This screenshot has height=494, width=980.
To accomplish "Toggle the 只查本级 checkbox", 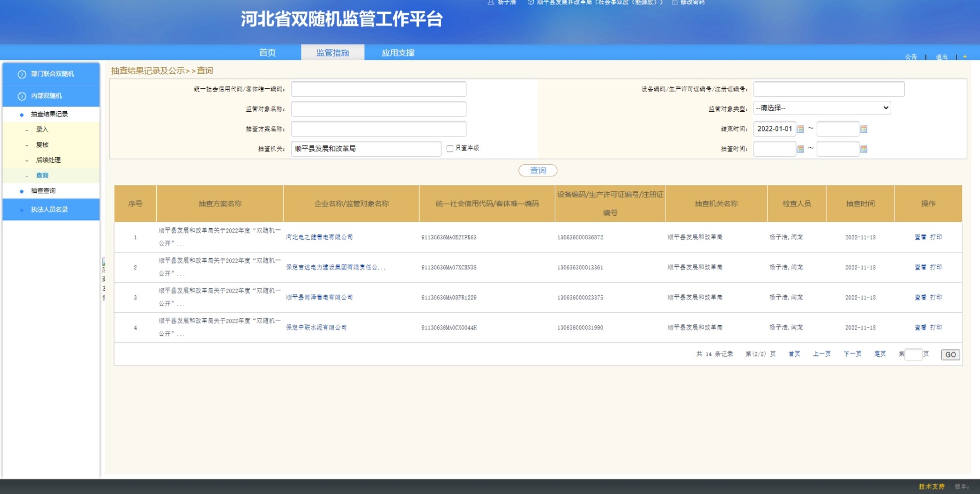I will tap(450, 148).
